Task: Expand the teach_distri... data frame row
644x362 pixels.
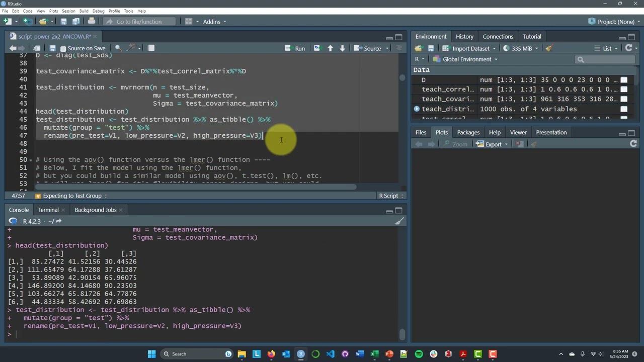Action: pos(417,109)
